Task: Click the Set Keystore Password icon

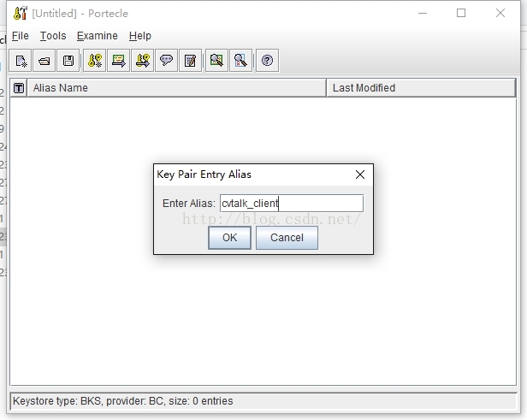Action: pyautogui.click(x=166, y=61)
